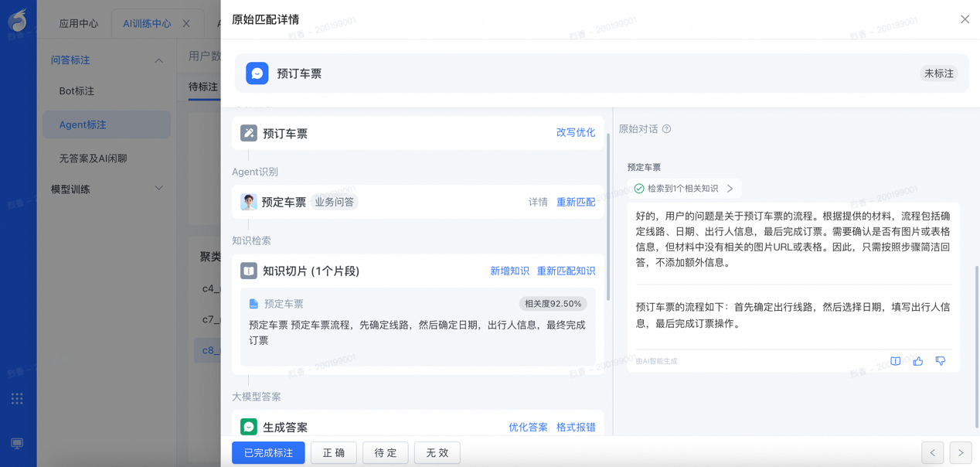Screen dimensions: 980x467
Task: Click the left panel vertical scrollbar
Action: [608, 216]
